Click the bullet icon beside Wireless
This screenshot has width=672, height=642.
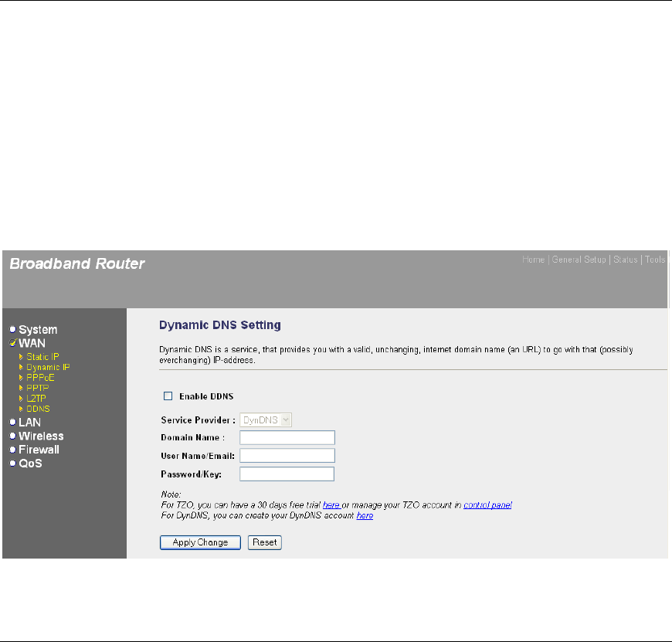13,436
